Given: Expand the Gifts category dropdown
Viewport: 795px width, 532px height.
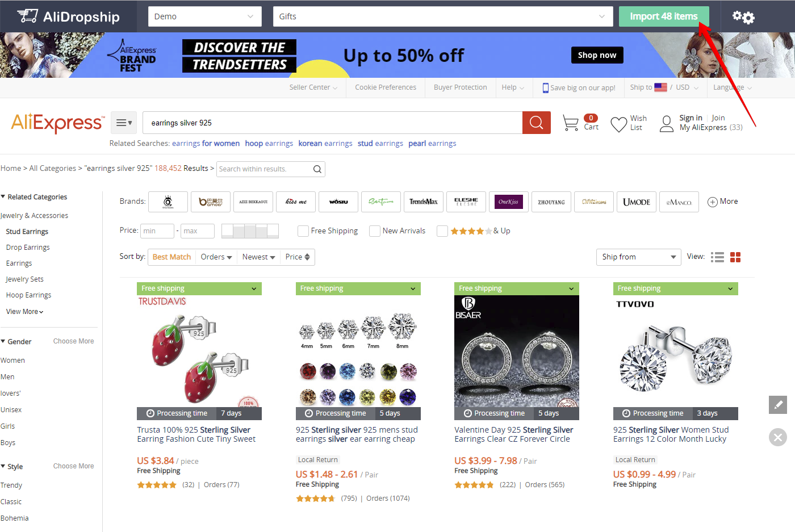Looking at the screenshot, I should tap(443, 16).
